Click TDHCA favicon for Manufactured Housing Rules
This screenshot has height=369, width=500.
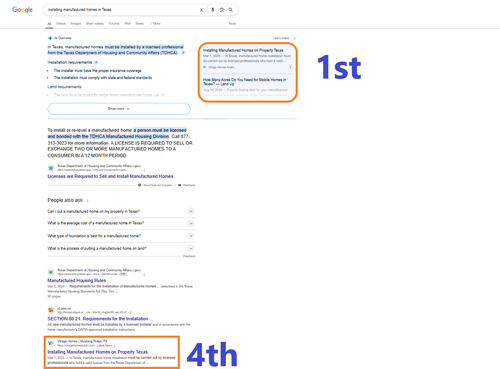pos(51,272)
